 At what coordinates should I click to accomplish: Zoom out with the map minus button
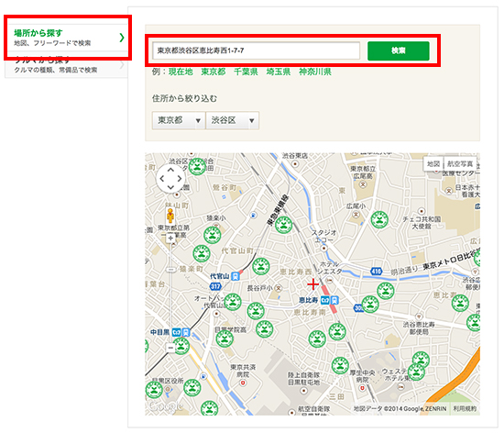[170, 348]
